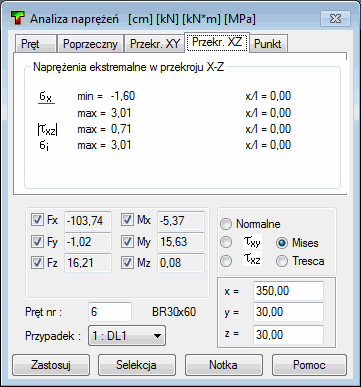Select the Normalne radio button

coord(226,224)
